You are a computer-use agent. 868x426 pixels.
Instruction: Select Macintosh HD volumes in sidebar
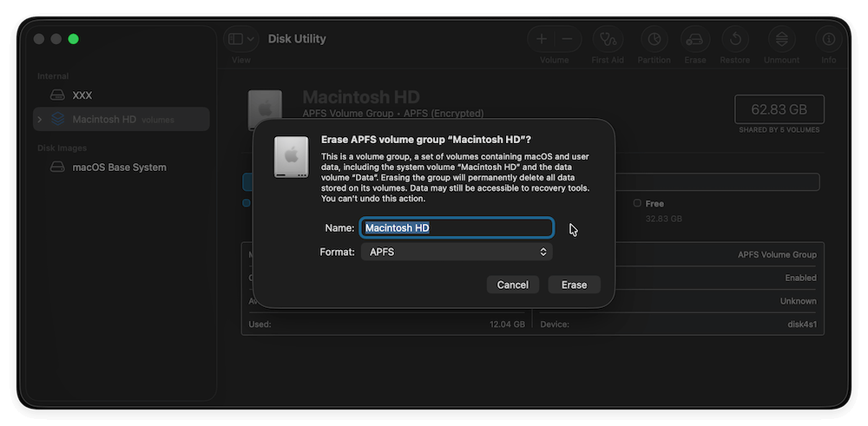pyautogui.click(x=121, y=119)
